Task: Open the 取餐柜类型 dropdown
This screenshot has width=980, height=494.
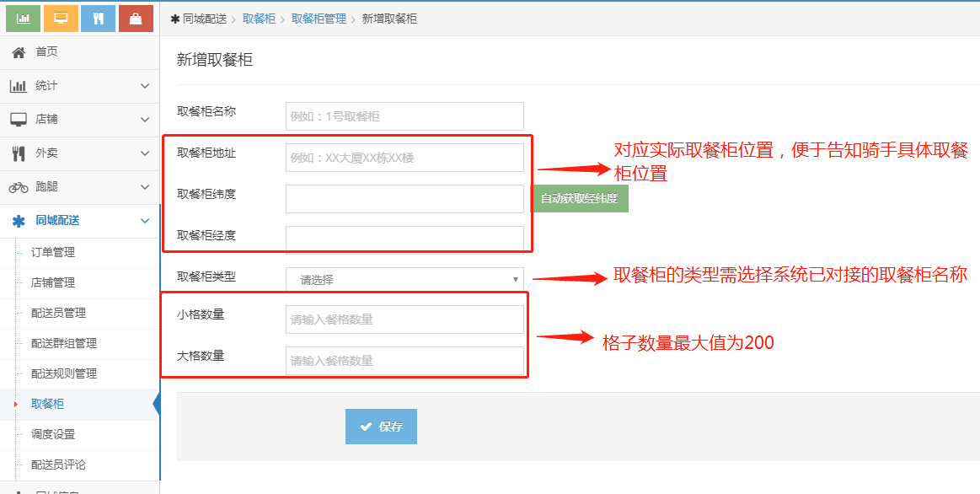Action: [x=404, y=279]
